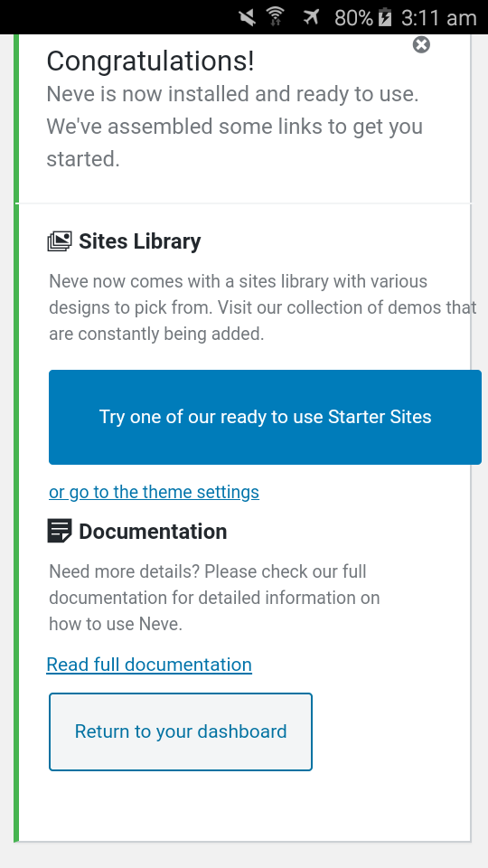The image size is (488, 868).
Task: Click the 'Need more details?' documentation paragraph
Action: point(215,598)
